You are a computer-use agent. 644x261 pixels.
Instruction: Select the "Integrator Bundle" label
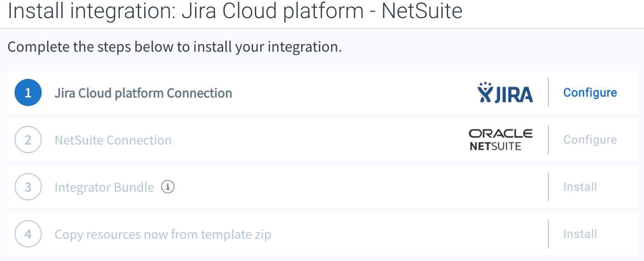[x=104, y=187]
